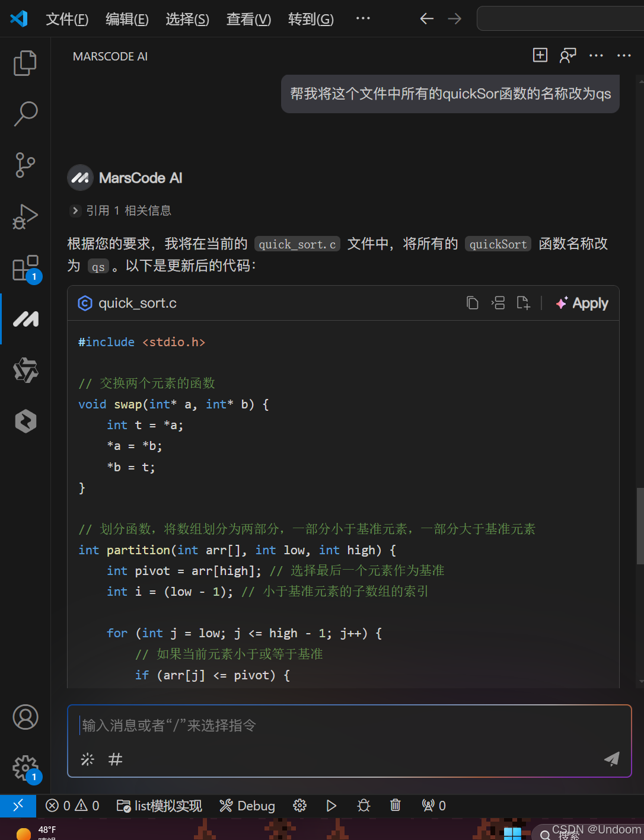The height and width of the screenshot is (840, 644).
Task: Show more menu bar items ellipsis
Action: (x=363, y=19)
